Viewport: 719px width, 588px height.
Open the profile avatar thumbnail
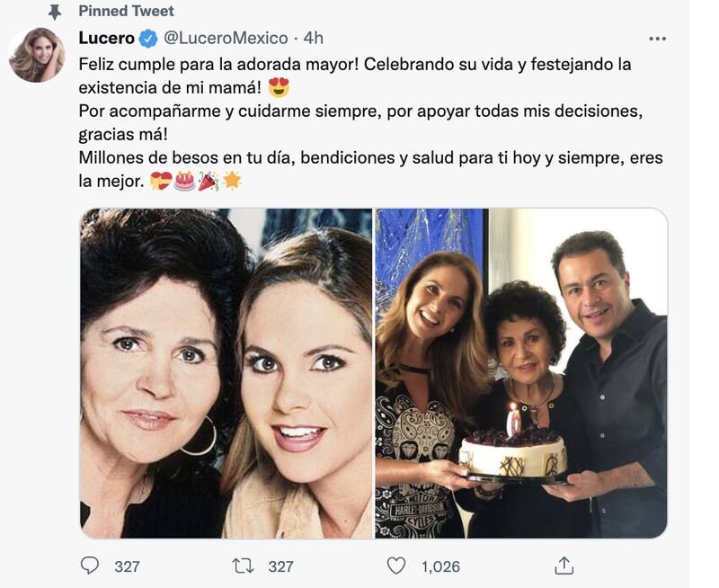click(x=37, y=55)
